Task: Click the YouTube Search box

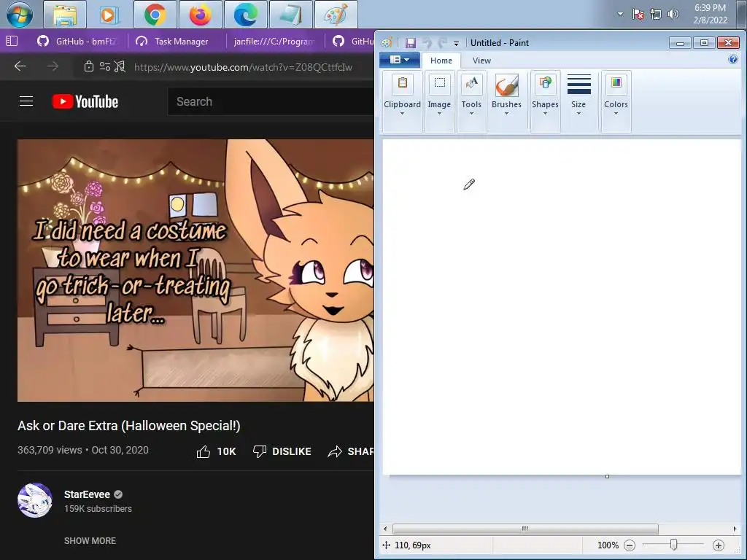Action: click(271, 101)
